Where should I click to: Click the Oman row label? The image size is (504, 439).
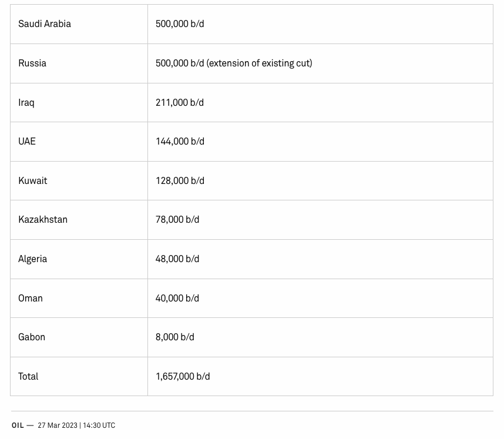tap(31, 299)
